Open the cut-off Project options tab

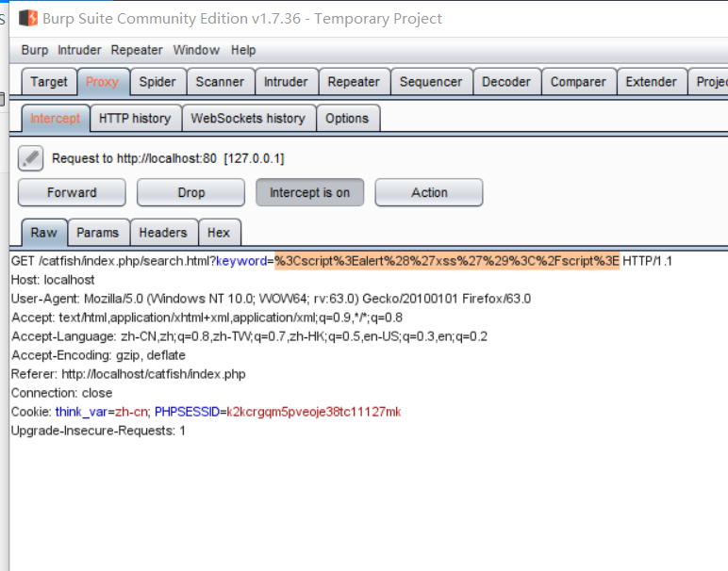[x=708, y=82]
